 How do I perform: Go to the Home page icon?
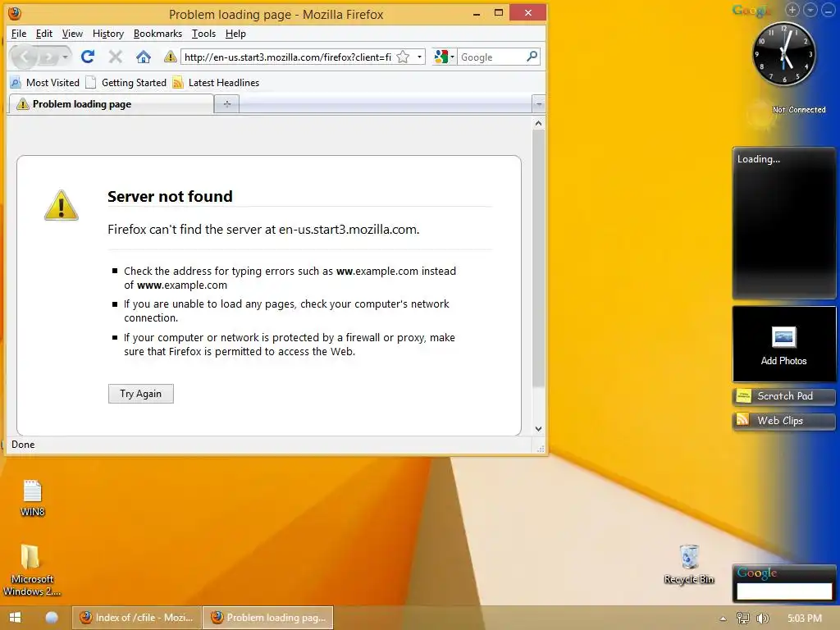[143, 57]
